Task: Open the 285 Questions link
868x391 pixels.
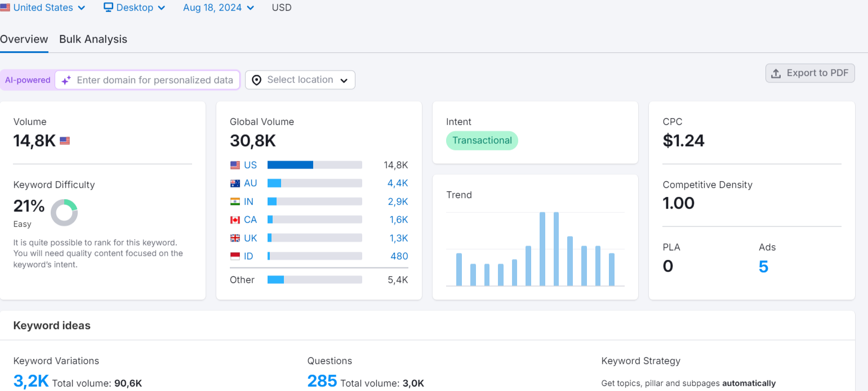Action: [x=322, y=381]
